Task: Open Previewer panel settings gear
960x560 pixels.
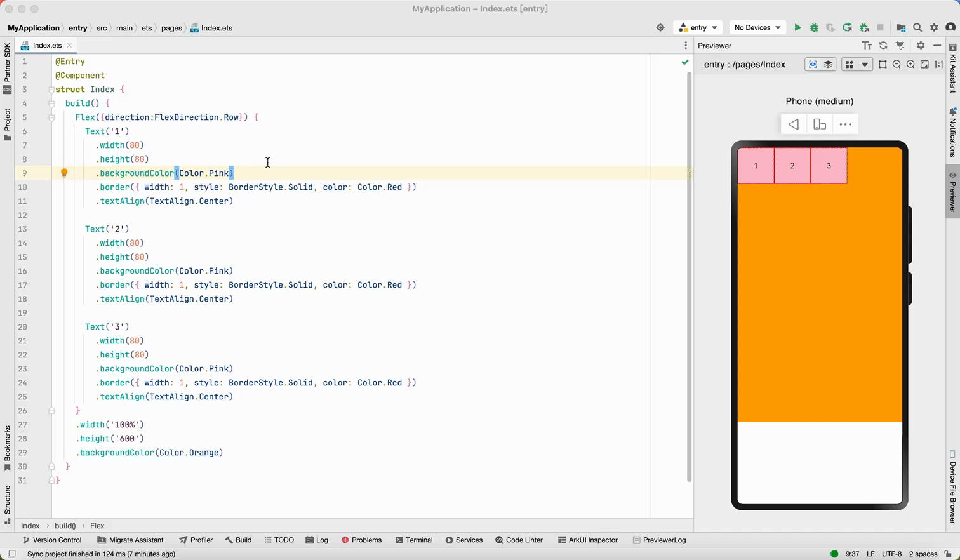Action: (921, 46)
